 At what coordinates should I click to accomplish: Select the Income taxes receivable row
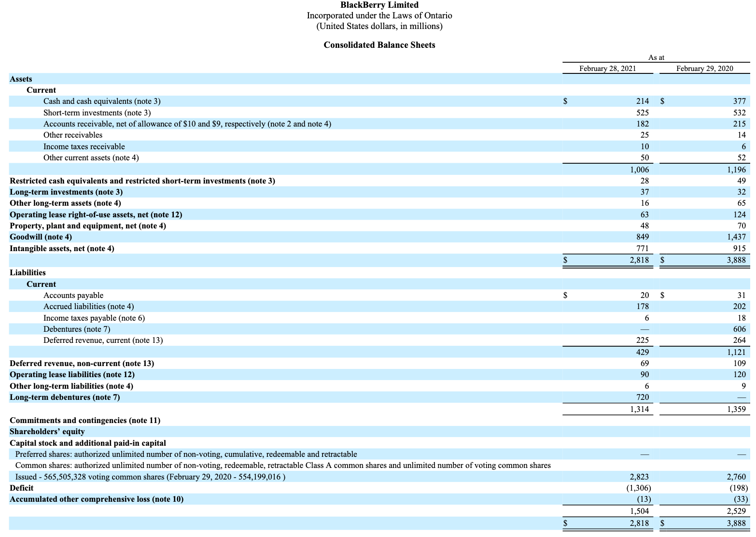pyautogui.click(x=84, y=146)
